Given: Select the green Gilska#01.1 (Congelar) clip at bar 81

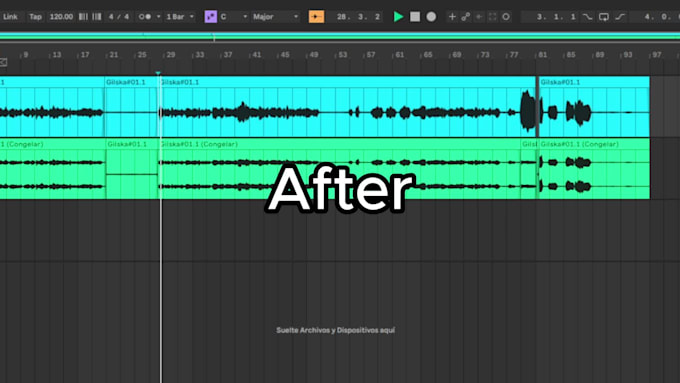Looking at the screenshot, I should [594, 169].
